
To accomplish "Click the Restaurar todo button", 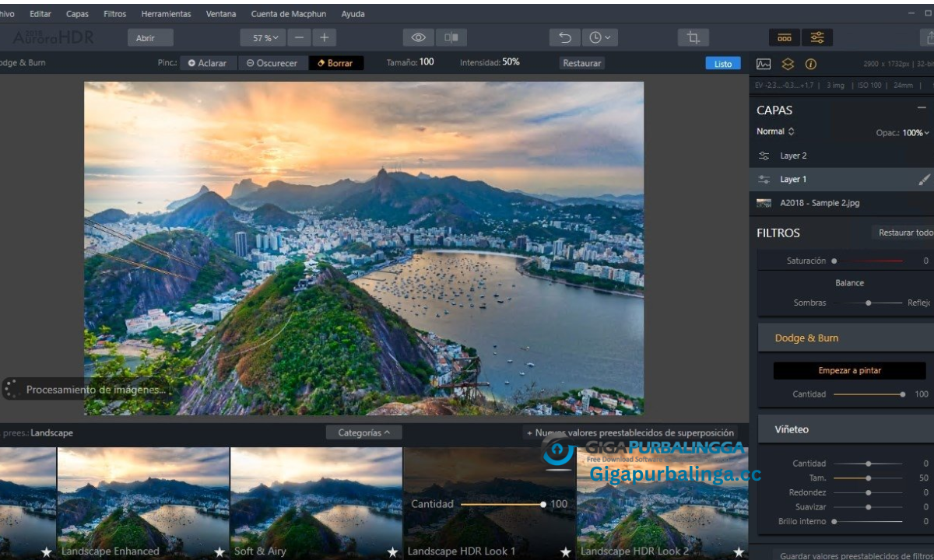I will point(903,233).
